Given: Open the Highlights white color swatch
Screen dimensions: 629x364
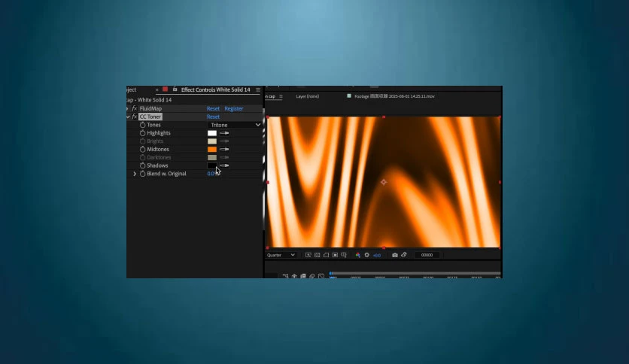Looking at the screenshot, I should click(x=212, y=133).
